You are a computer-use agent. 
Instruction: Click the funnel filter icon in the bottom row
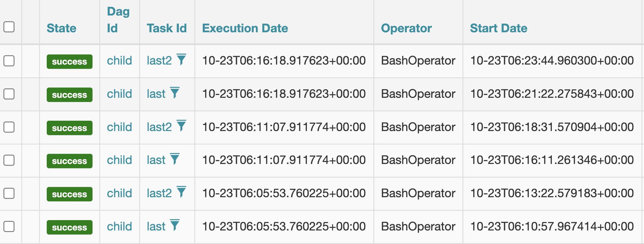pos(175,226)
